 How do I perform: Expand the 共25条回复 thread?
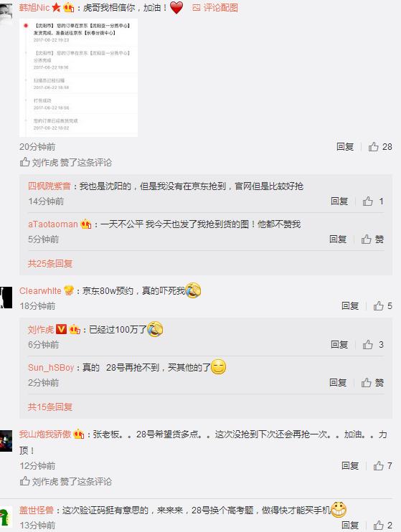click(50, 264)
